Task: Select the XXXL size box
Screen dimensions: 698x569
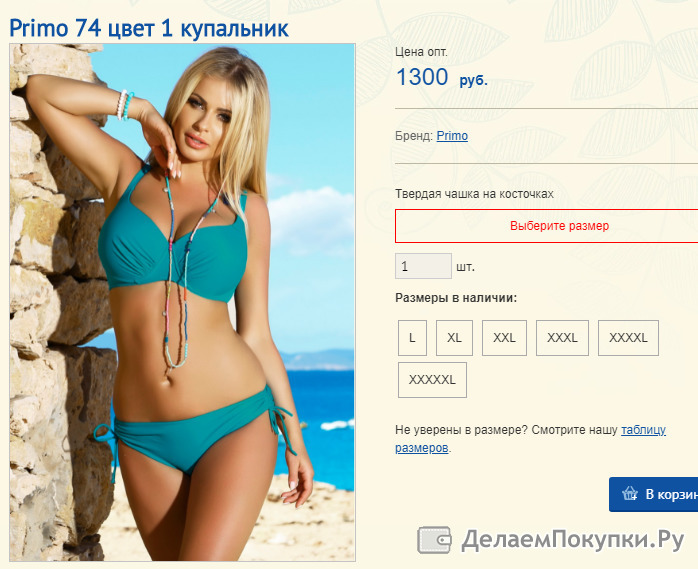Action: [562, 338]
